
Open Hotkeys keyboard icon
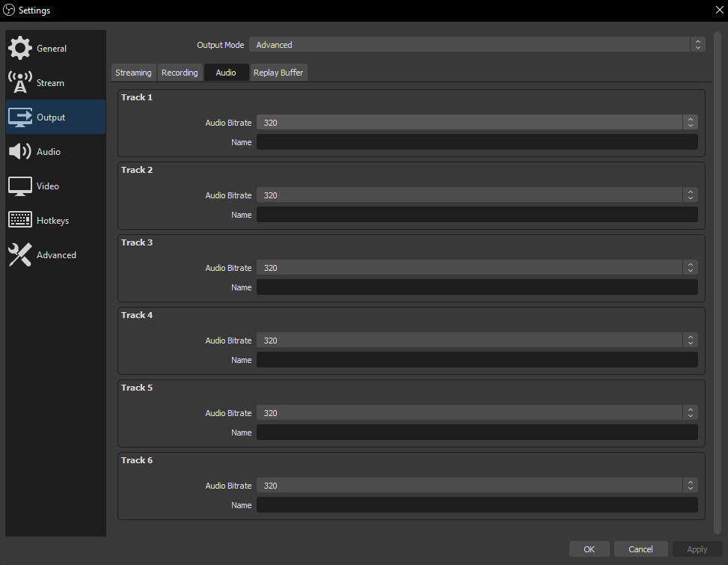20,219
